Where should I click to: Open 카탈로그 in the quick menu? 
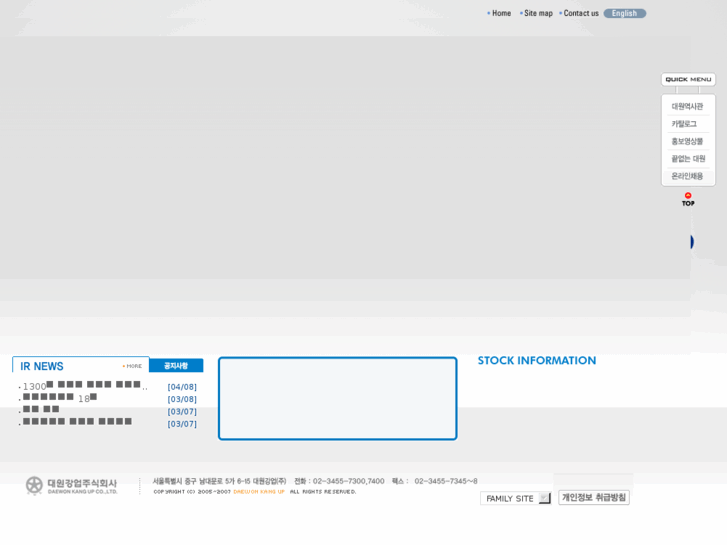click(x=684, y=124)
